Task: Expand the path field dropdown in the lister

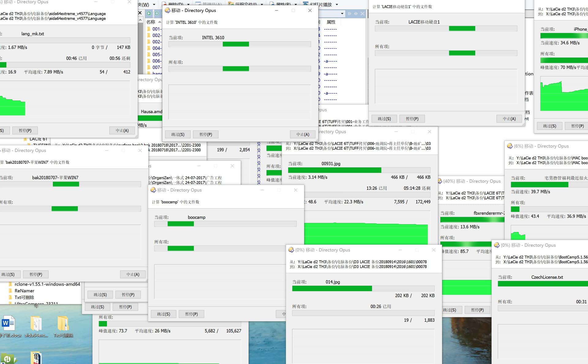Action: click(342, 13)
